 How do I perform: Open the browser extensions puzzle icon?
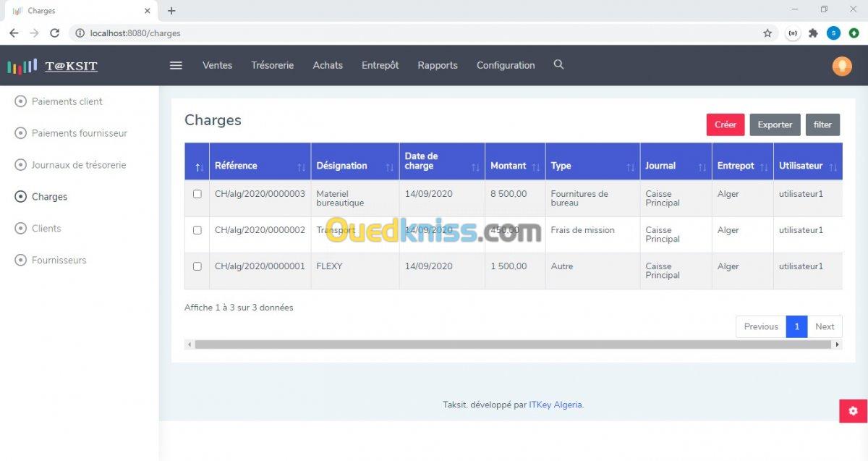click(813, 33)
